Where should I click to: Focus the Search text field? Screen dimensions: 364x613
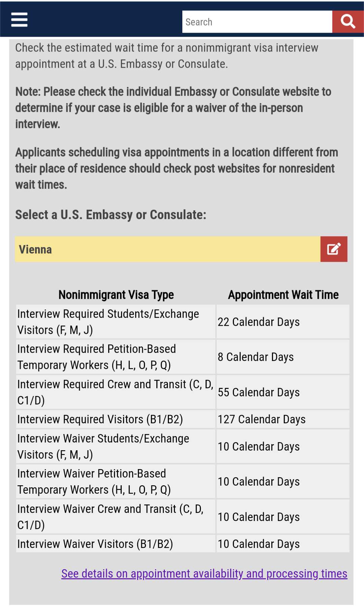tap(257, 22)
